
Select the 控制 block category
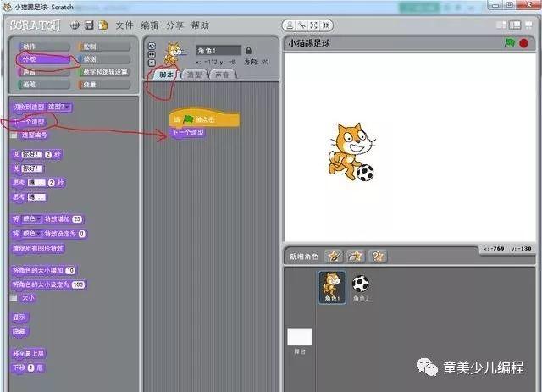[x=103, y=47]
